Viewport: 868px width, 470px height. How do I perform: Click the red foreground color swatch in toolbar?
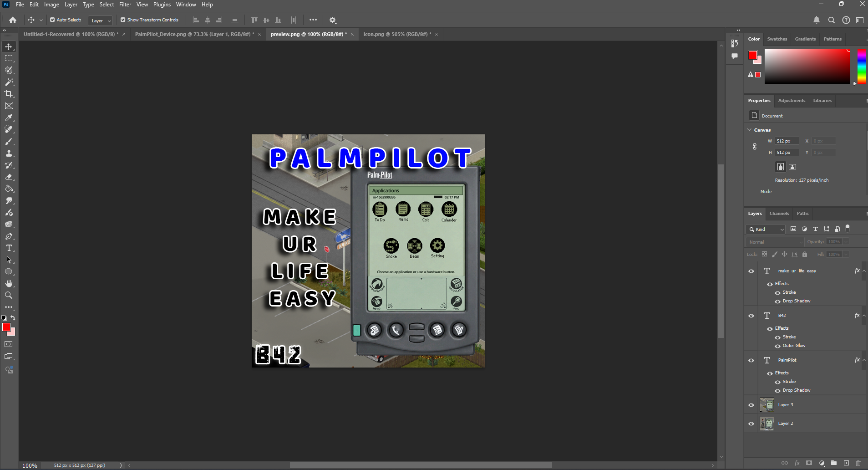point(6,327)
